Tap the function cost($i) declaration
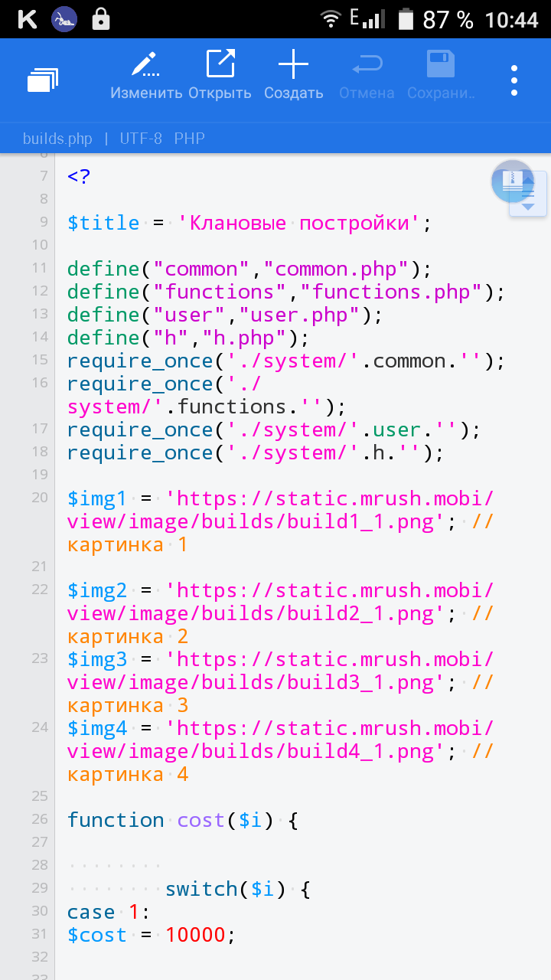The height and width of the screenshot is (980, 551). coord(182,820)
